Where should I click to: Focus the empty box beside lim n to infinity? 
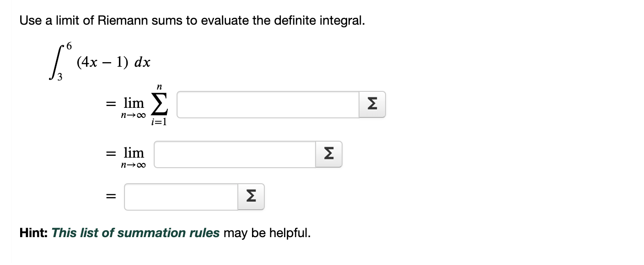[233, 154]
